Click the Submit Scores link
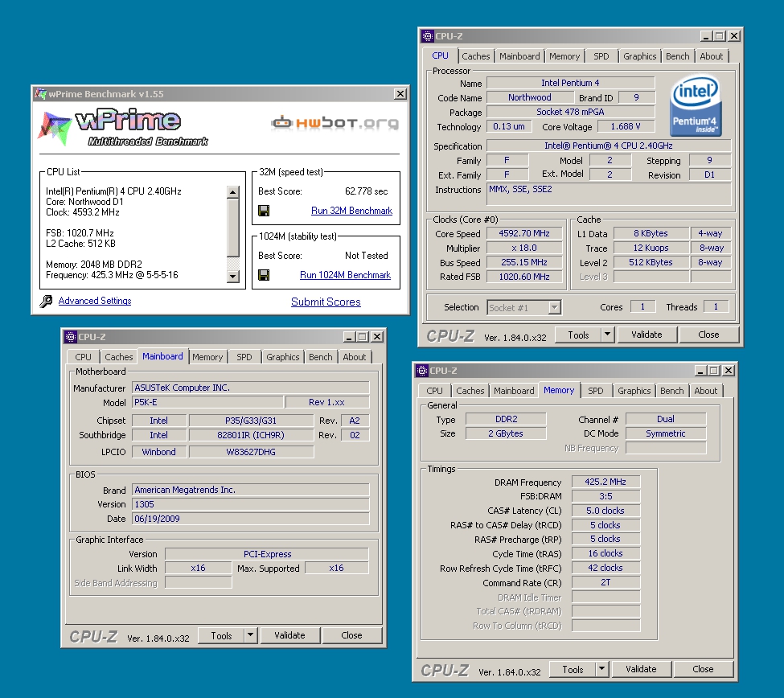This screenshot has width=784, height=698. click(x=326, y=302)
